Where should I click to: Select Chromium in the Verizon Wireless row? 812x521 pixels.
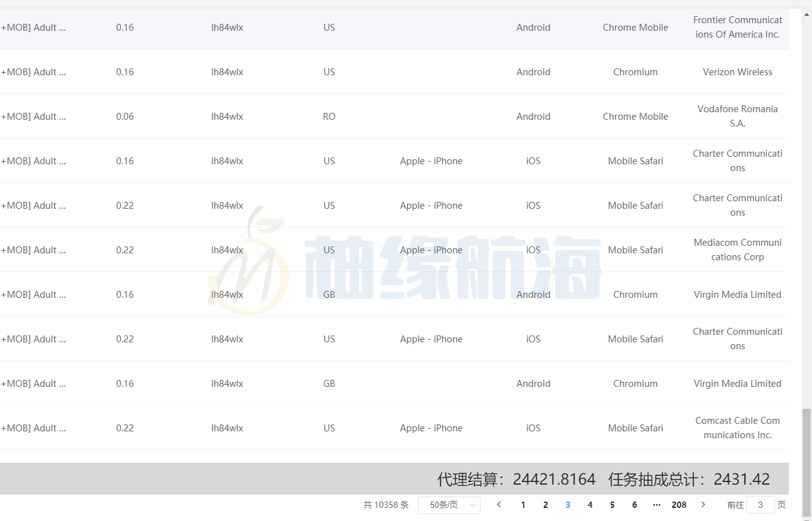(x=635, y=72)
